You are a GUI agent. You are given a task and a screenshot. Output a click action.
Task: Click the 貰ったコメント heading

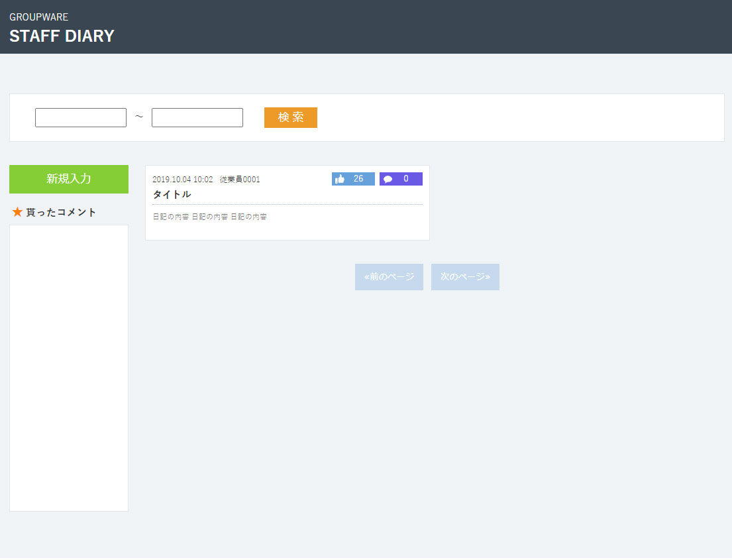(x=61, y=212)
